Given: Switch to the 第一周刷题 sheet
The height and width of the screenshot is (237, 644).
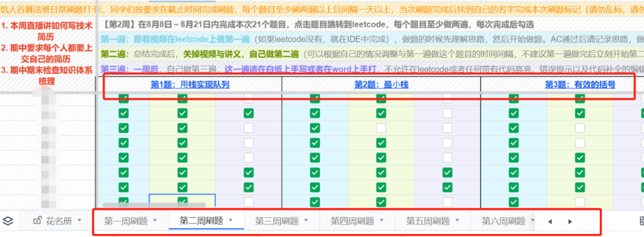Looking at the screenshot, I should click(126, 221).
